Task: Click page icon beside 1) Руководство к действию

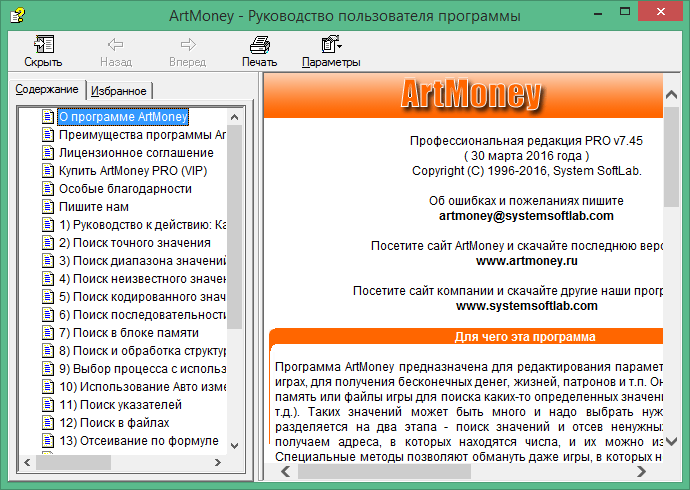Action: 48,225
